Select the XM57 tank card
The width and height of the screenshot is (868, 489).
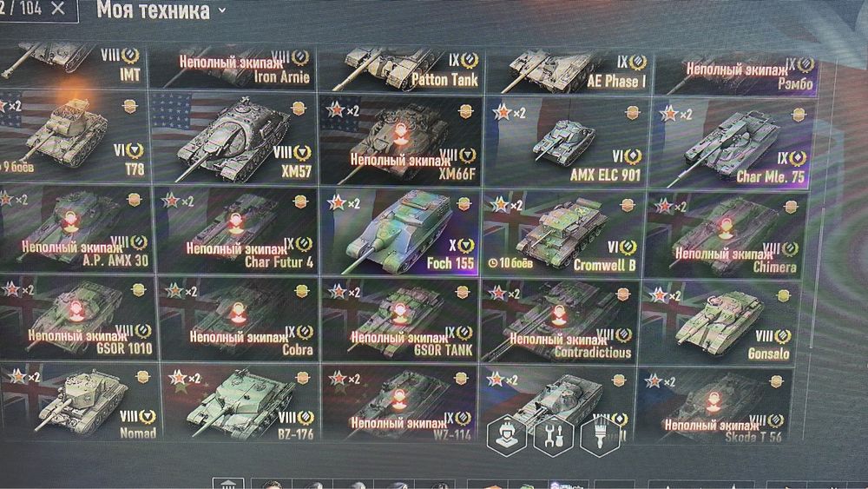click(233, 138)
